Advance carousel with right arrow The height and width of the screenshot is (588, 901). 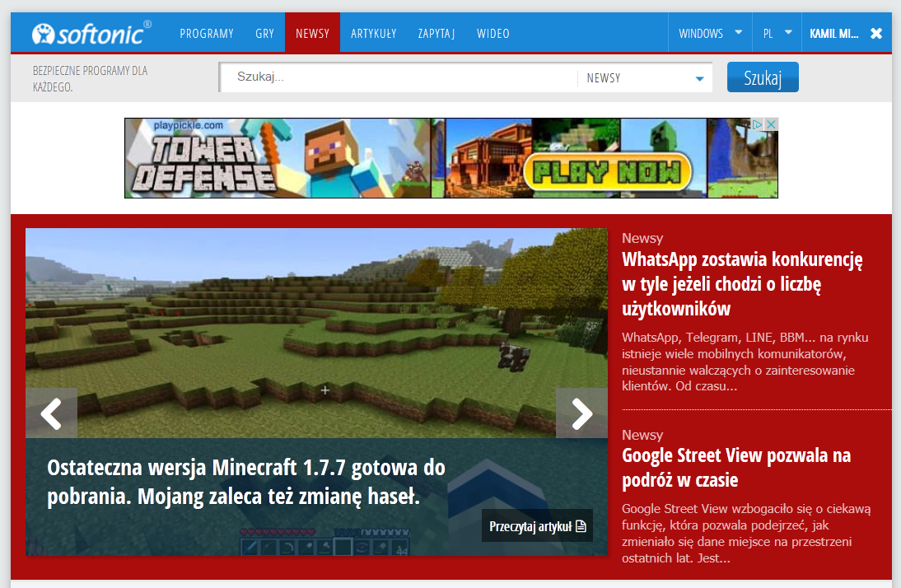pos(581,413)
